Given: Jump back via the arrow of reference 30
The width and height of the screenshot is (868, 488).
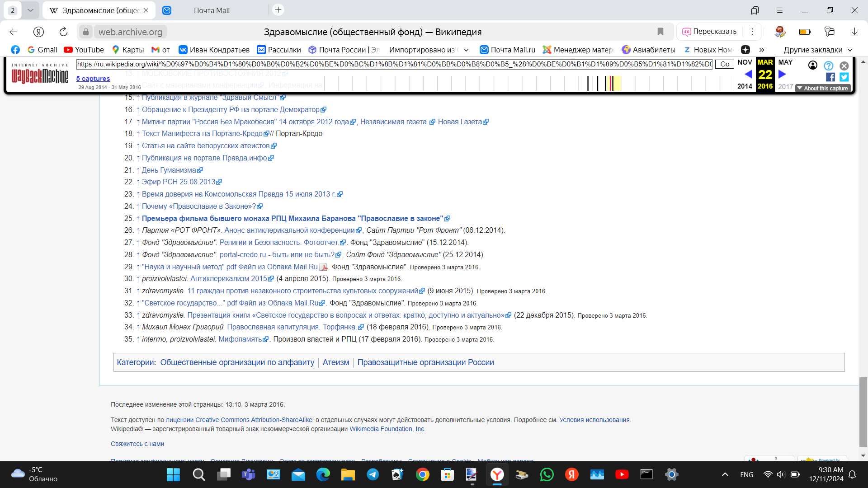Looking at the screenshot, I should pos(138,279).
